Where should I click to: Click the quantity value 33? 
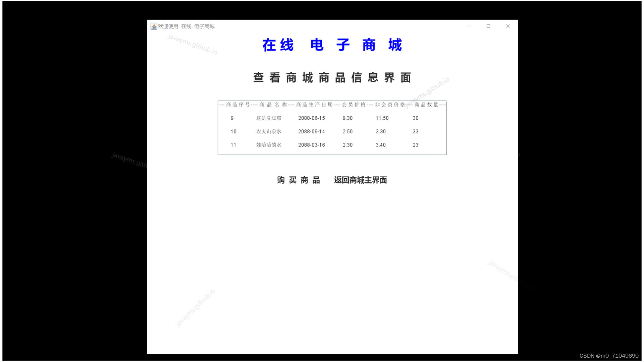pyautogui.click(x=415, y=132)
